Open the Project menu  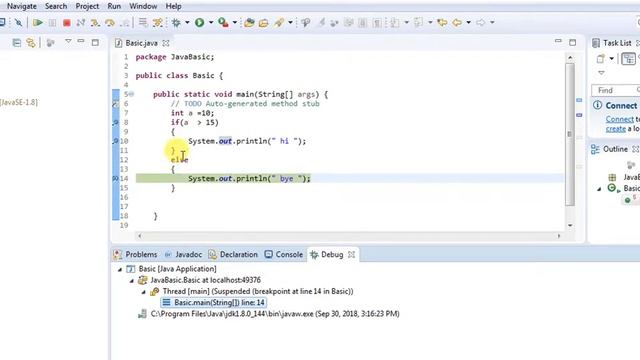(x=87, y=6)
